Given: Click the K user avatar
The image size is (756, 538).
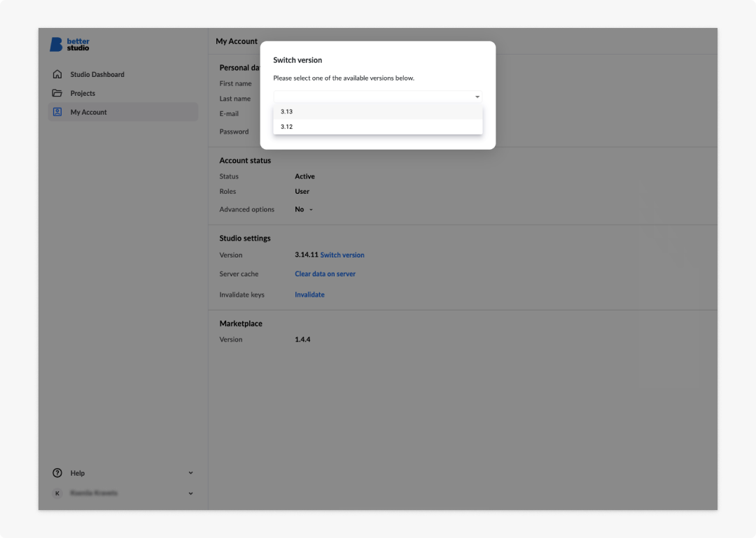Looking at the screenshot, I should point(57,493).
